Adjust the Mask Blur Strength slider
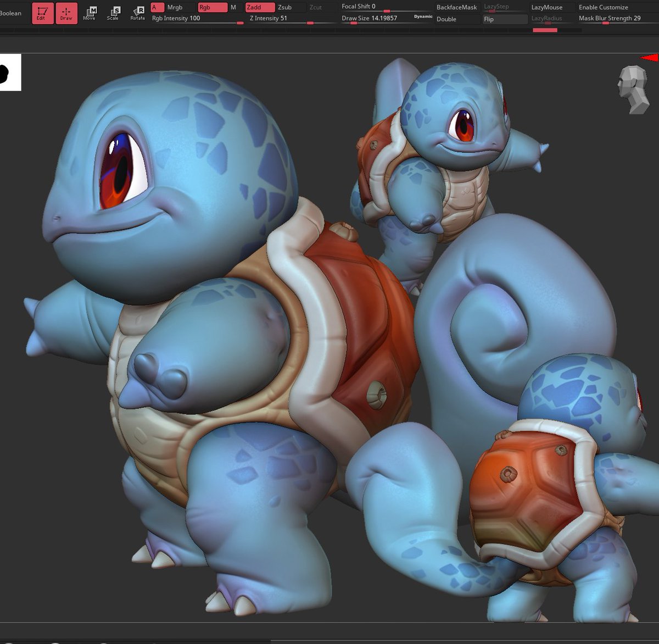 coord(617,19)
